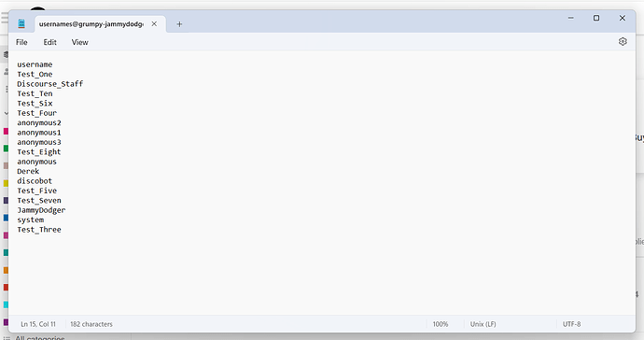
Task: Click the 'anonymous2' line
Action: [39, 123]
